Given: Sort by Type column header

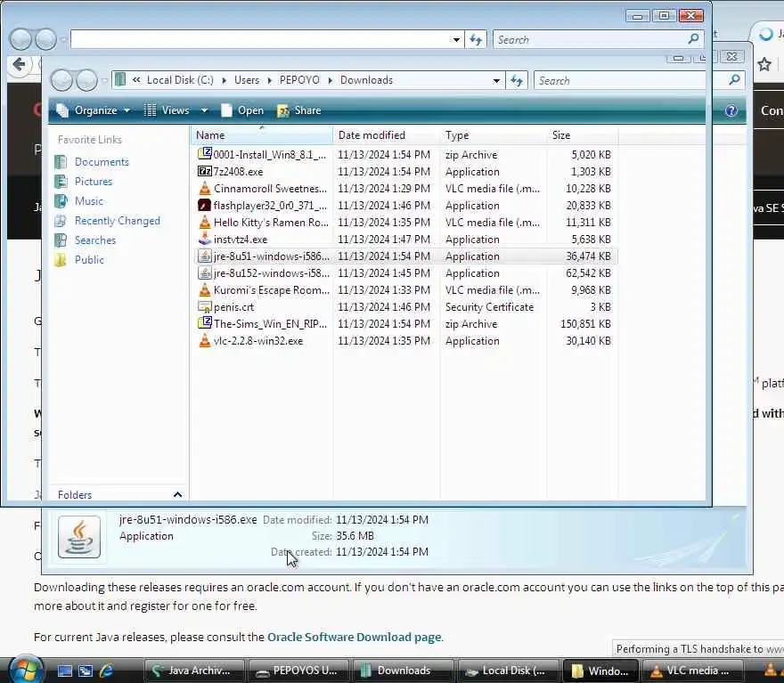Looking at the screenshot, I should (x=493, y=135).
